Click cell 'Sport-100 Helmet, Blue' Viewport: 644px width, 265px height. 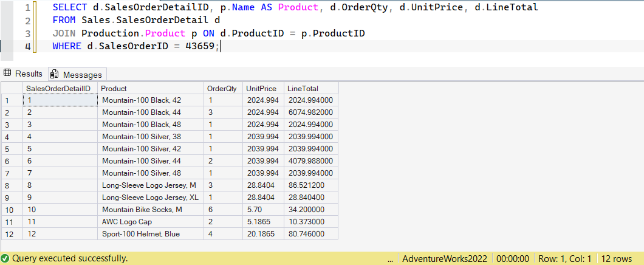click(x=151, y=234)
